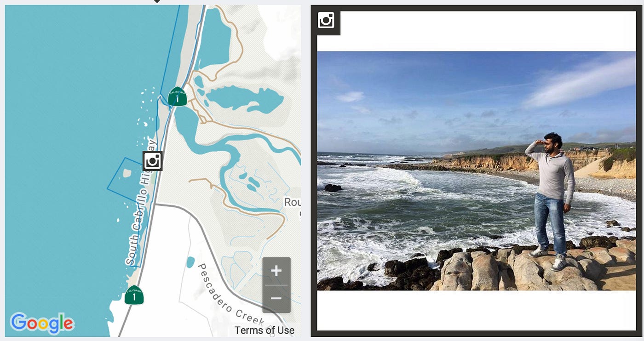644x341 pixels.
Task: Open the coastal photo of the man
Action: click(x=476, y=170)
